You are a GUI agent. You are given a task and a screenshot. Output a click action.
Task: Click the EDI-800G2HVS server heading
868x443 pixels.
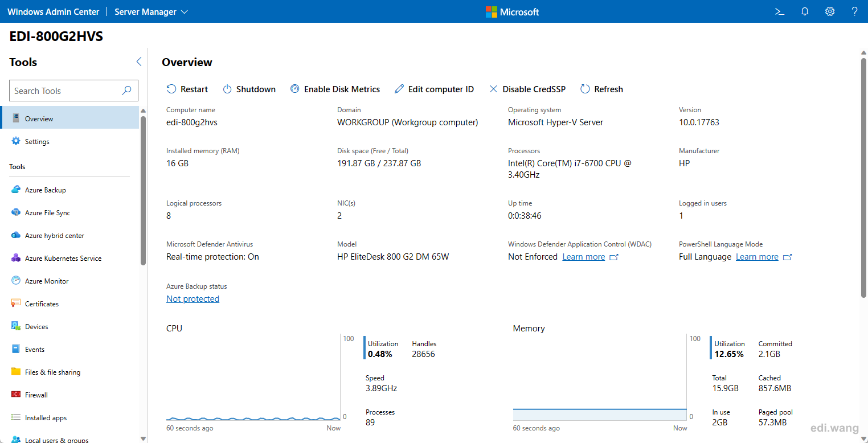56,36
